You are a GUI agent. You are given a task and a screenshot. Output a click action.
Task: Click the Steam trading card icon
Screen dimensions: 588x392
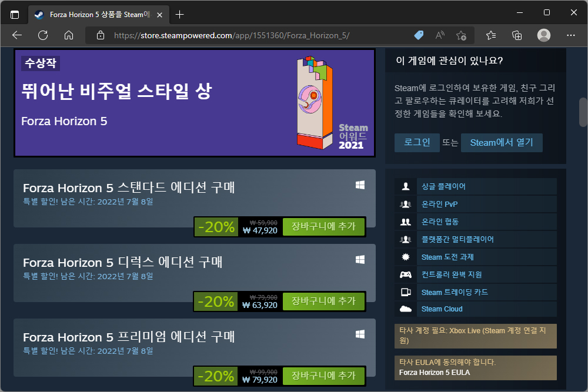pyautogui.click(x=405, y=292)
